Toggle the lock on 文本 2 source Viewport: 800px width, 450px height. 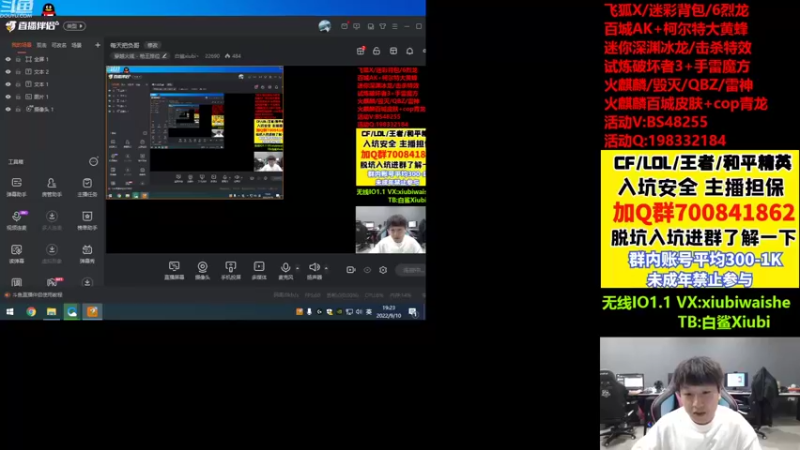tap(18, 72)
